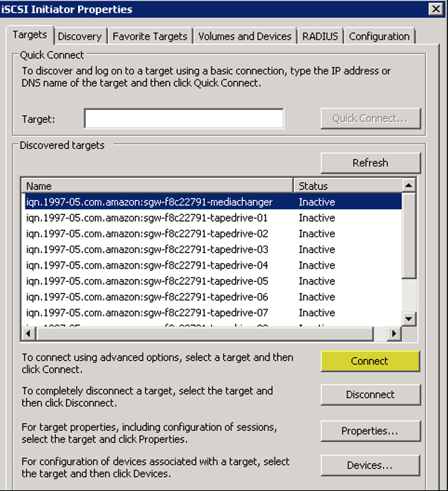The image size is (448, 491).
Task: Refresh the discovered targets list
Action: 371,163
